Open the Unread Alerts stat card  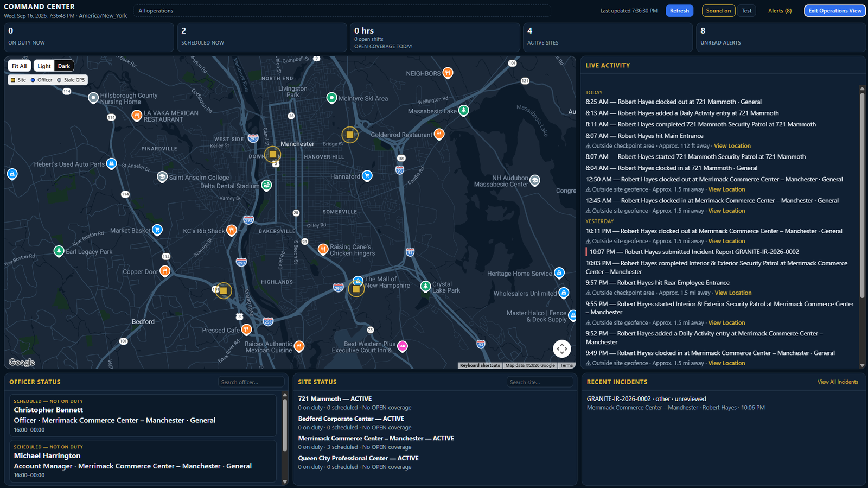click(781, 37)
